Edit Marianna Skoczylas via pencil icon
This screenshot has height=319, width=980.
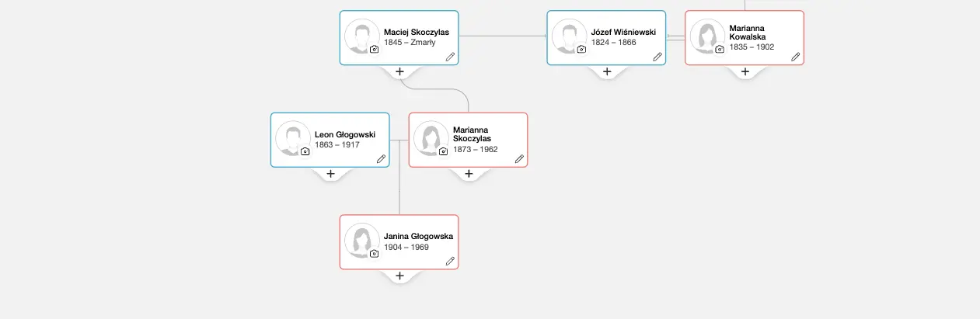pos(519,158)
